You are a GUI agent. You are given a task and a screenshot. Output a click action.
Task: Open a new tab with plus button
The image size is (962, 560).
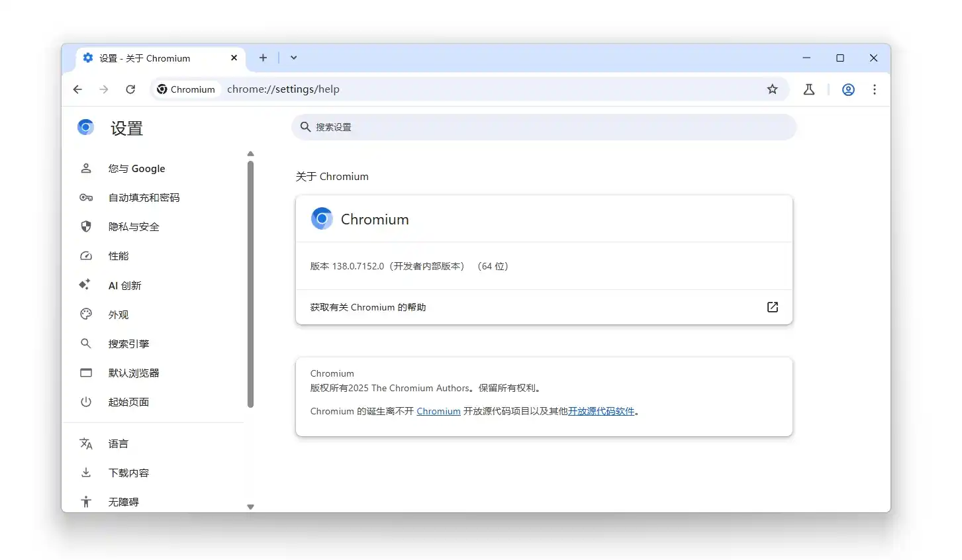click(263, 58)
